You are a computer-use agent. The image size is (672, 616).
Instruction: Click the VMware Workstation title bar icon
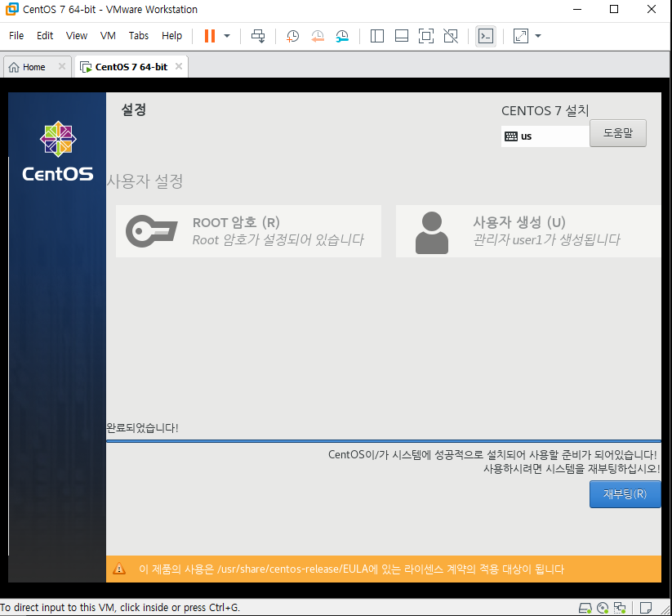coord(12,9)
